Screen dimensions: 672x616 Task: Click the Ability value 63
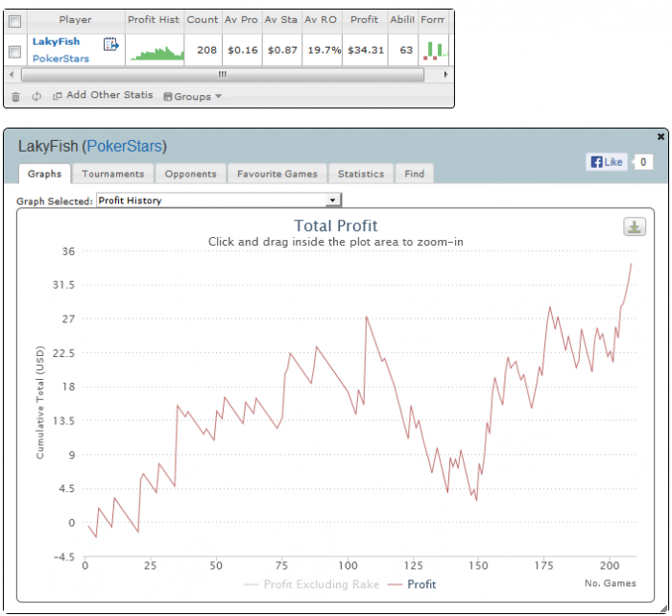click(x=406, y=50)
